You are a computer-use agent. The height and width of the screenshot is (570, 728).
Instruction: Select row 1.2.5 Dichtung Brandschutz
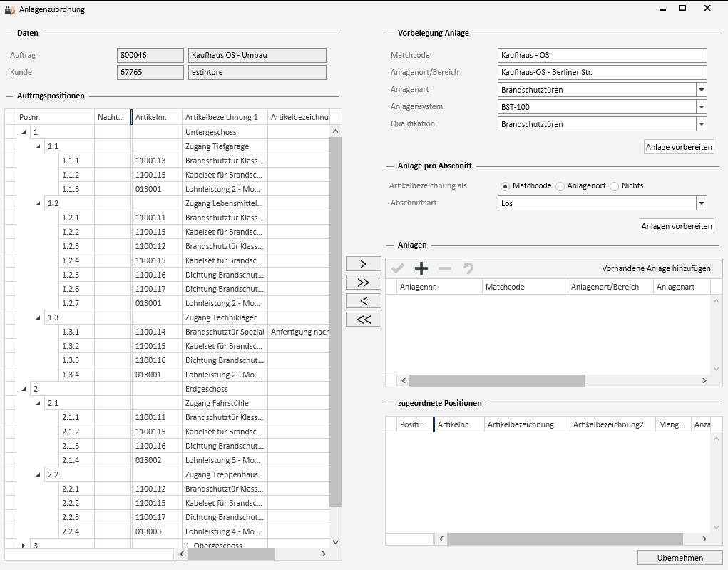(167, 275)
